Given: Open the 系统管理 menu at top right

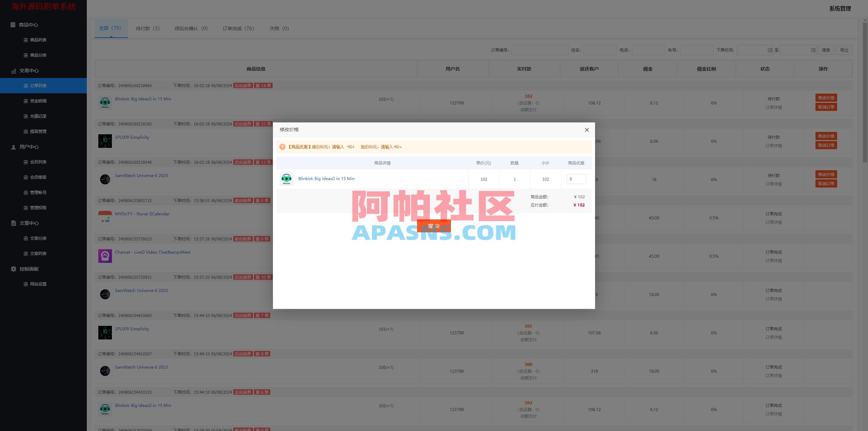Looking at the screenshot, I should tap(840, 8).
